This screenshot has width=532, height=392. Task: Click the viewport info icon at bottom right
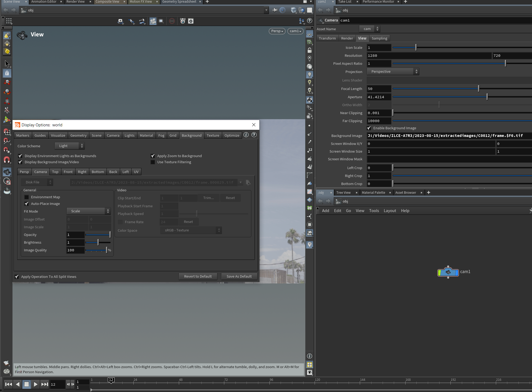(310, 356)
